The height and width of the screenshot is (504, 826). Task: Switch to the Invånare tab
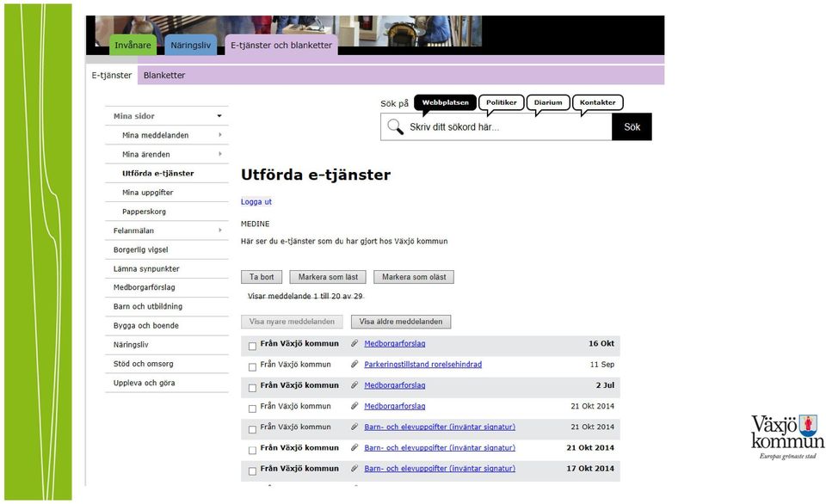133,46
